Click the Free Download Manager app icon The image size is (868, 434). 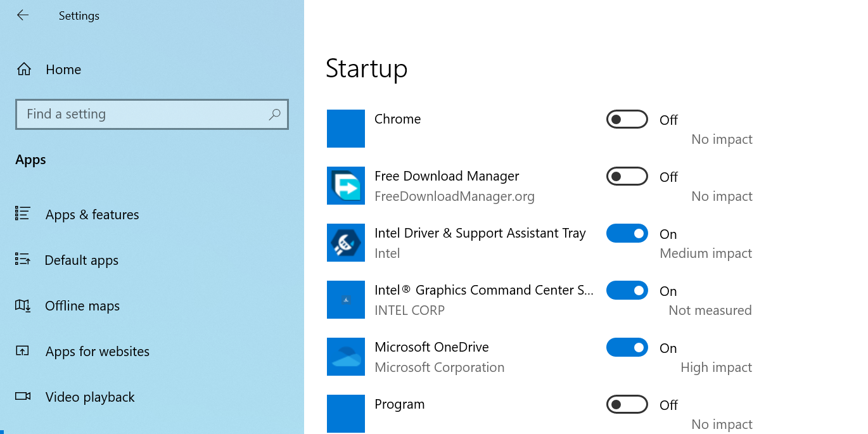[346, 186]
